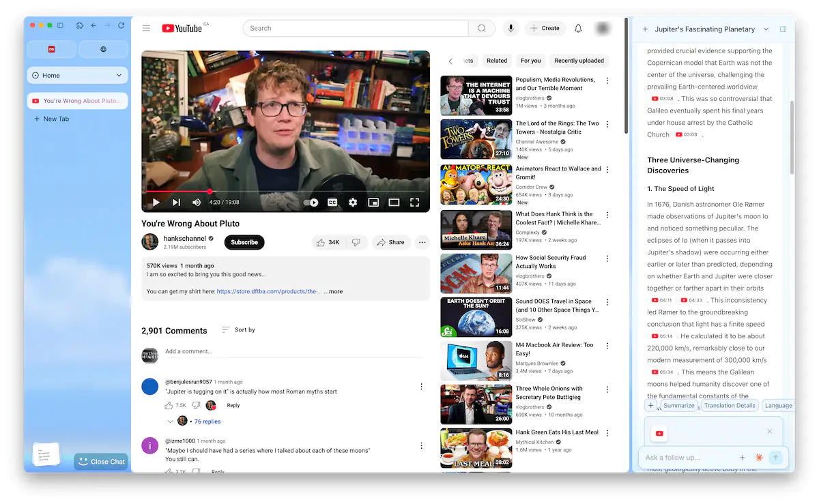Open options for The Lord of the Rings video
The image size is (819, 504).
607,125
